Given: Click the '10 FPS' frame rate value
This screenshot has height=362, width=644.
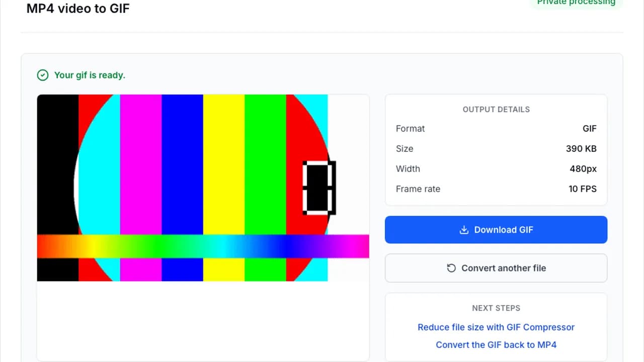Looking at the screenshot, I should point(583,189).
